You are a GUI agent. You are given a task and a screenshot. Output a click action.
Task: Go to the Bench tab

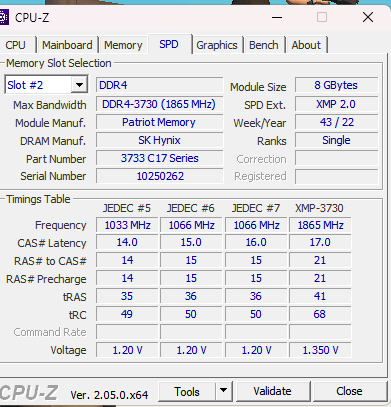[x=264, y=45]
